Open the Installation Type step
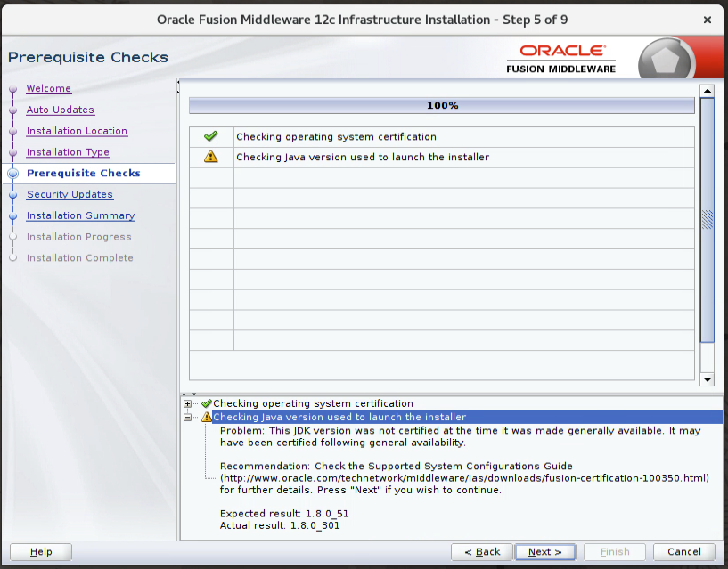 [69, 151]
